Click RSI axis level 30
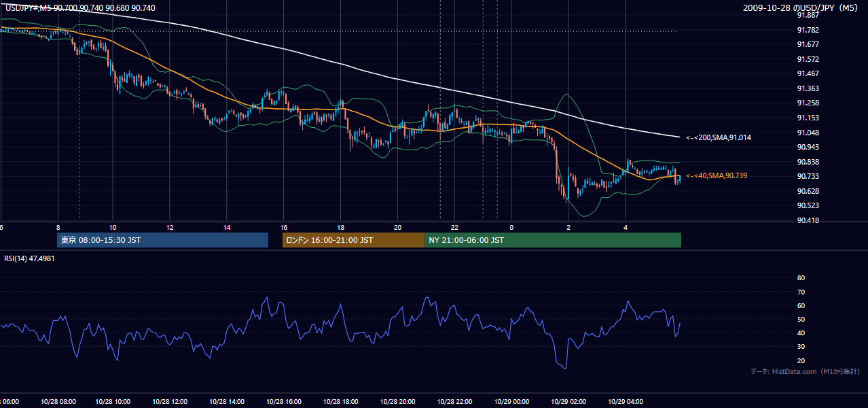 [x=801, y=347]
